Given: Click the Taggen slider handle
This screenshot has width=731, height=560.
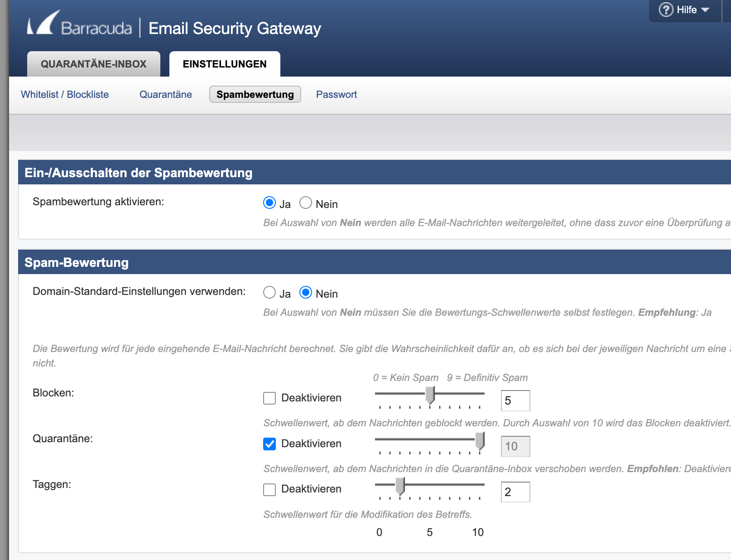Looking at the screenshot, I should [400, 486].
